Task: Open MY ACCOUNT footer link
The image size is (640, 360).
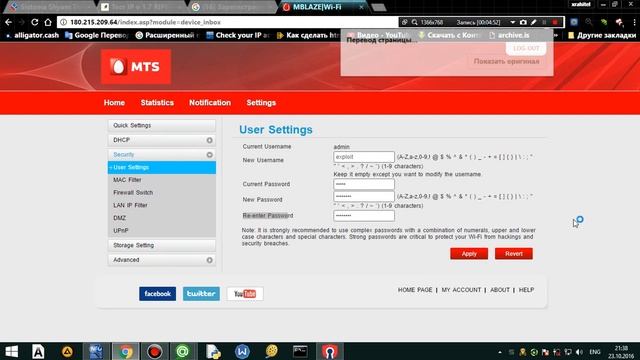Action: [461, 290]
